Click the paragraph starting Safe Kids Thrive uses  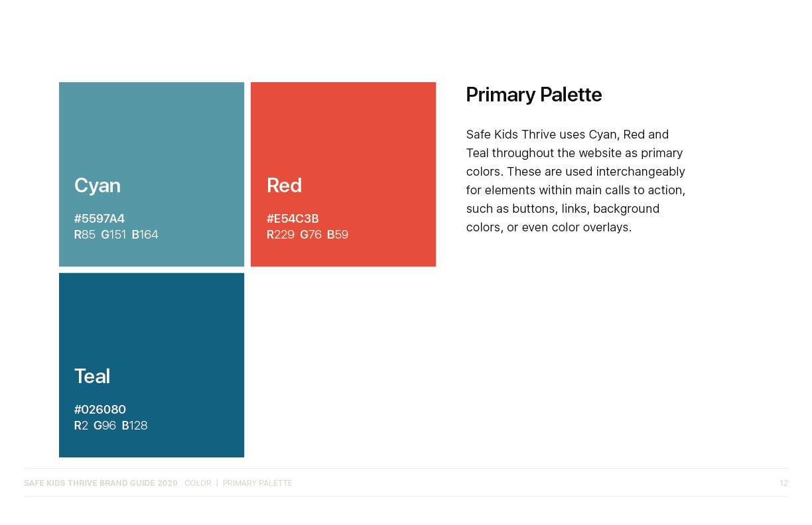click(576, 181)
